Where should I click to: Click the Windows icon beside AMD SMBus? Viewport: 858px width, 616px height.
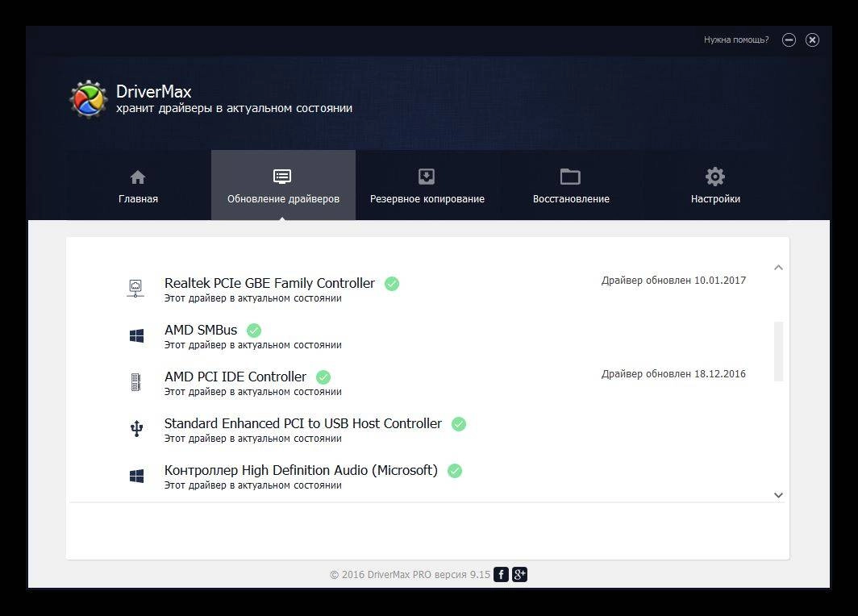click(137, 336)
